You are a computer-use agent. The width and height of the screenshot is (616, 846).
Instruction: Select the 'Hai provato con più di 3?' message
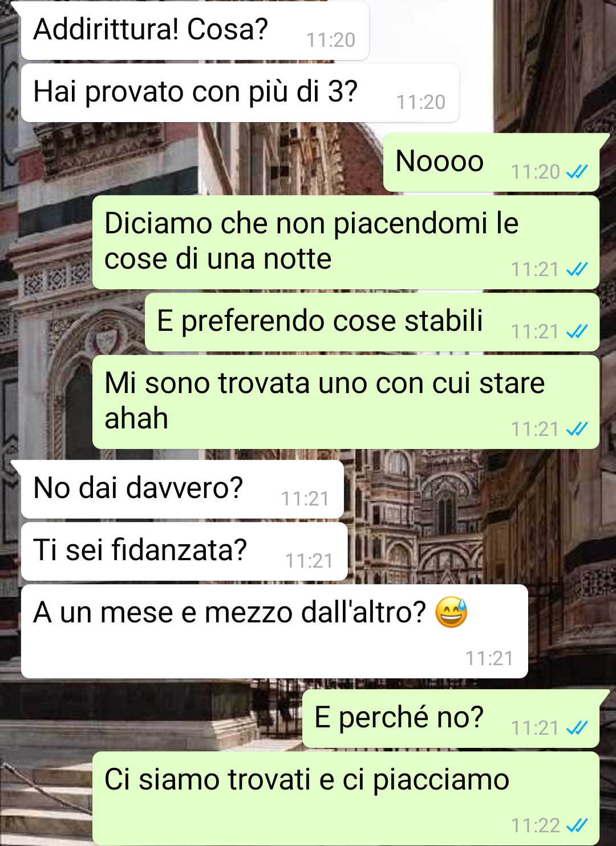[240, 92]
